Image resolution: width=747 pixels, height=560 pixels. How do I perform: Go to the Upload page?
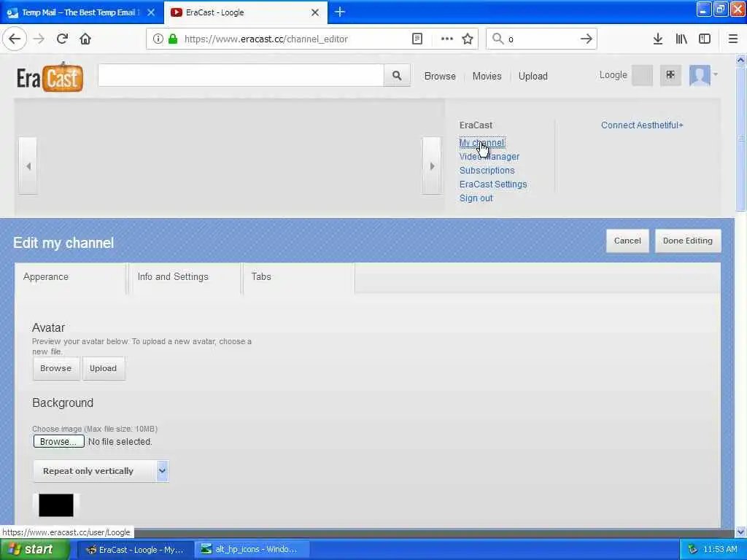coord(533,76)
